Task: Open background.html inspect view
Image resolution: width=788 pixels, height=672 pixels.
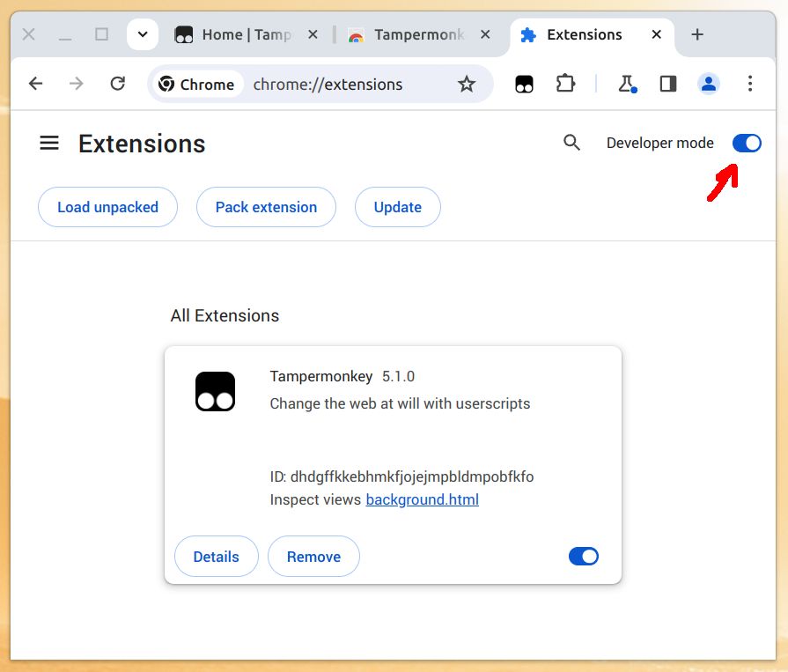Action: pyautogui.click(x=422, y=499)
